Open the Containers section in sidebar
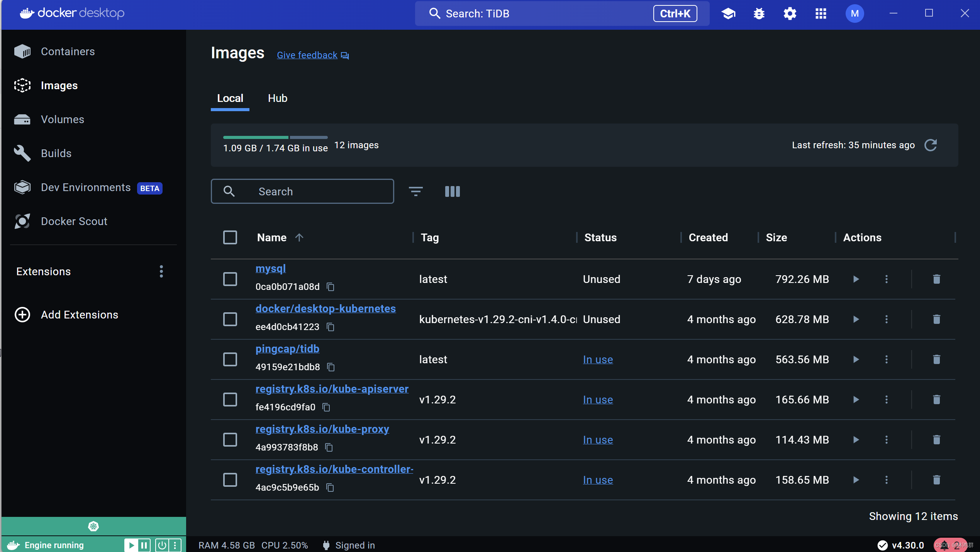The height and width of the screenshot is (552, 980). tap(67, 51)
